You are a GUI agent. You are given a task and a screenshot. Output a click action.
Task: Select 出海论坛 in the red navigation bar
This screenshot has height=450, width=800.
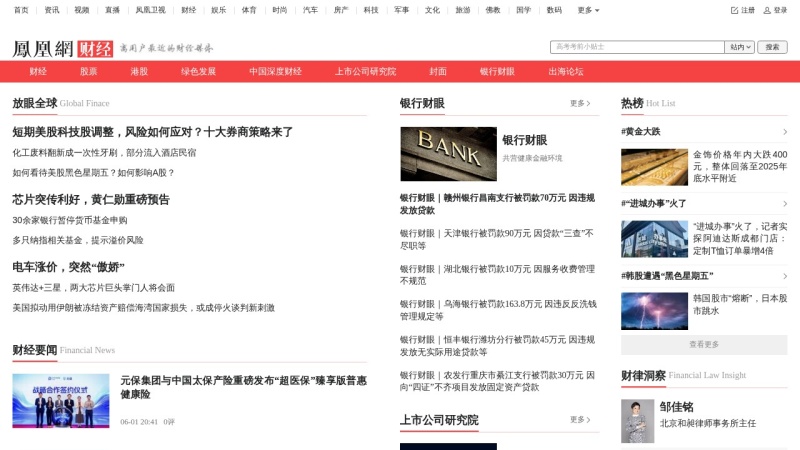pyautogui.click(x=566, y=71)
